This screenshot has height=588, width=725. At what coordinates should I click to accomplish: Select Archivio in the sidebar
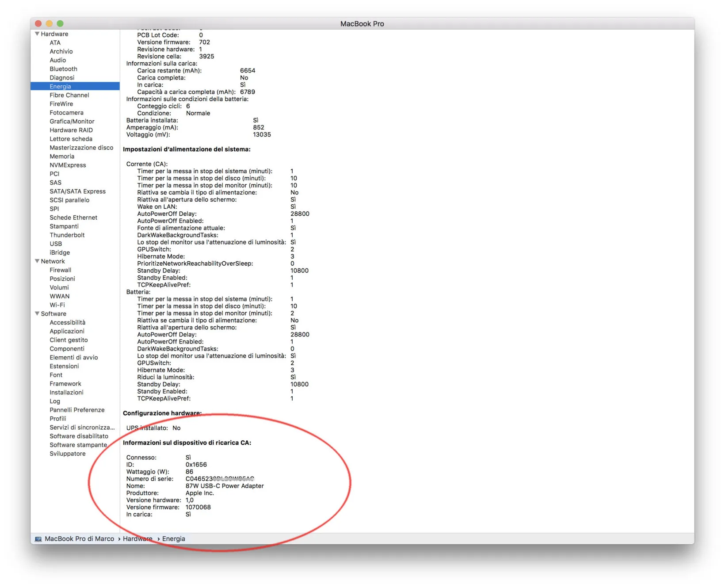pyautogui.click(x=61, y=52)
